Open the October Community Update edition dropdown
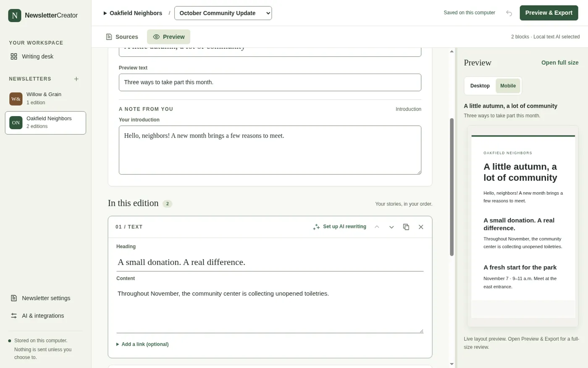The image size is (588, 368). click(223, 13)
